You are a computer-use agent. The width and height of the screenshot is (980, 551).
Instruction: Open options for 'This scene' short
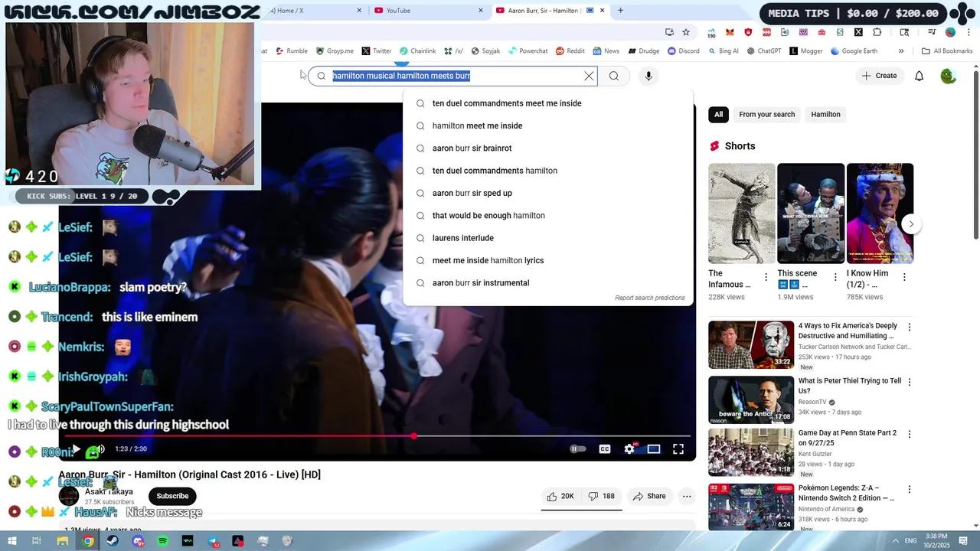pyautogui.click(x=835, y=277)
